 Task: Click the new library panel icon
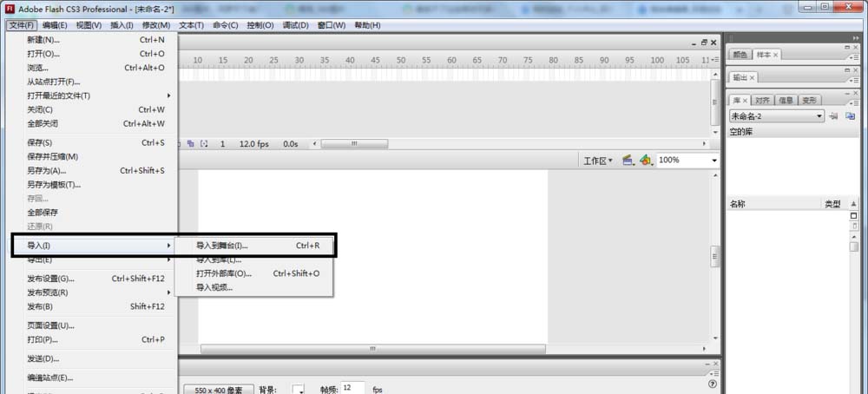851,116
